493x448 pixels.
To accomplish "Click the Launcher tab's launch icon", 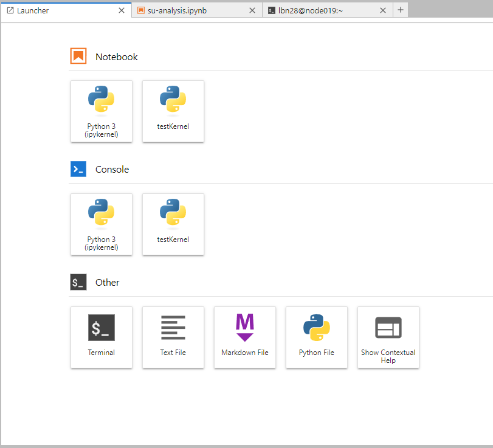I will coord(10,10).
